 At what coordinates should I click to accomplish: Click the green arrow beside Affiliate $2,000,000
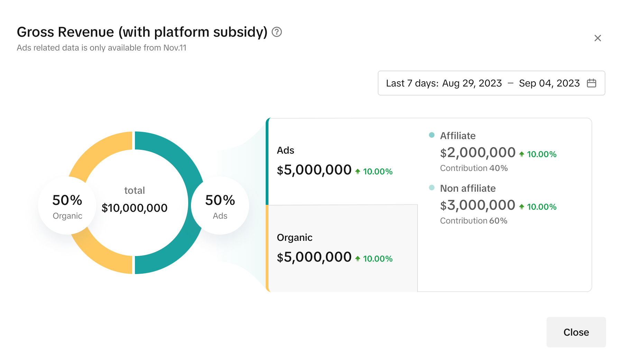point(522,154)
